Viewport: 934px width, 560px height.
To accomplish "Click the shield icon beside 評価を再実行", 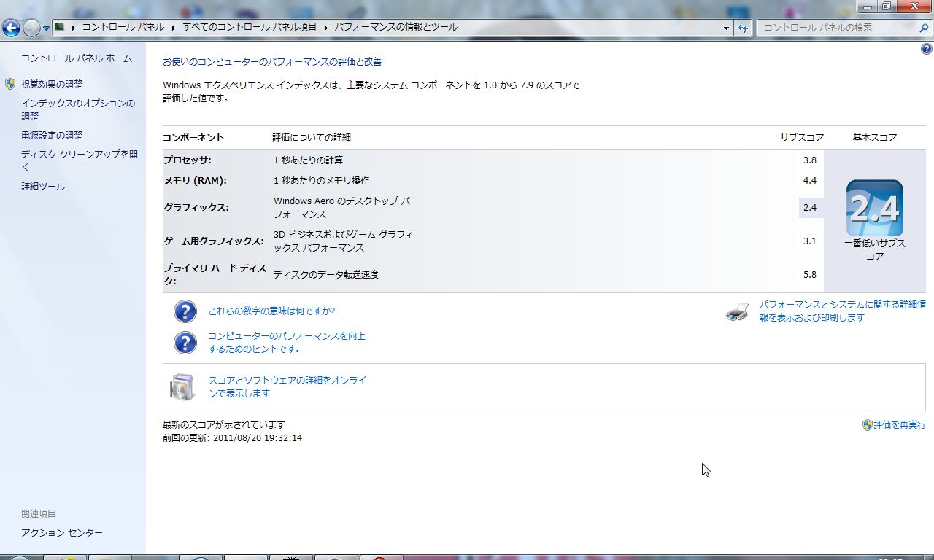I will [868, 424].
